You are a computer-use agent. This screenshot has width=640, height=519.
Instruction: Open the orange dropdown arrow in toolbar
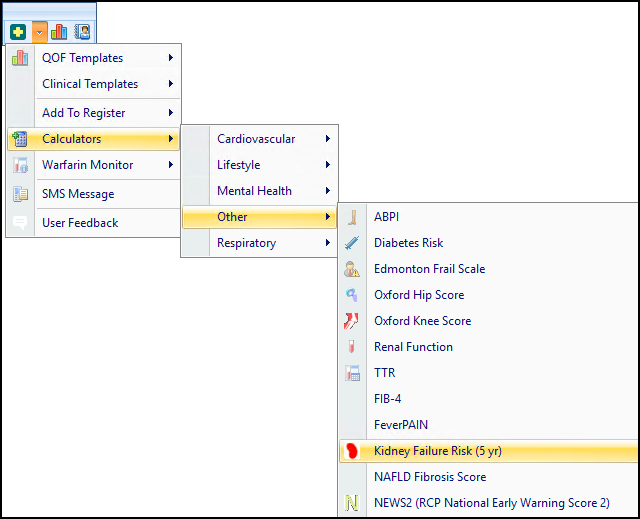click(x=39, y=32)
